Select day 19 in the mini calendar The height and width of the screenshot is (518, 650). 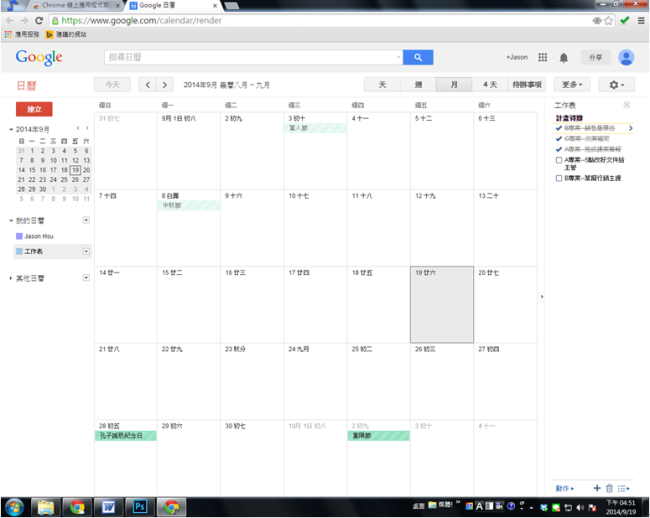point(75,170)
